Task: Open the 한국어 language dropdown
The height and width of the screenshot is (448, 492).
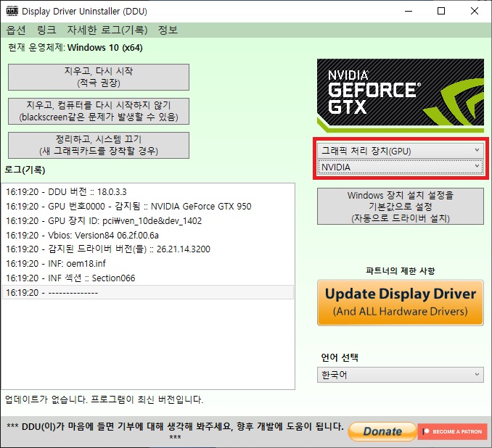Action: coord(401,375)
